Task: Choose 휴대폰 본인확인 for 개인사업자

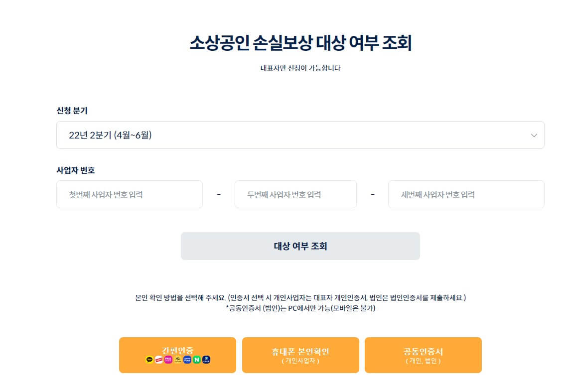Action: pos(300,355)
